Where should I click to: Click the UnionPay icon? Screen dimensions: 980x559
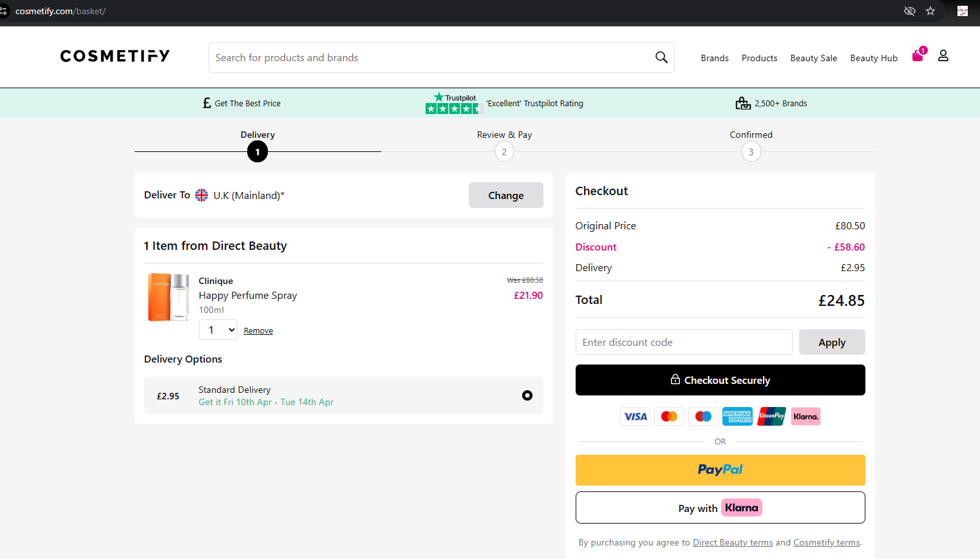point(771,417)
